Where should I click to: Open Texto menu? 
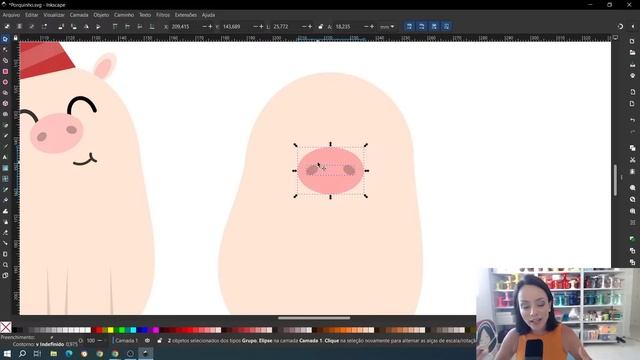(x=145, y=15)
